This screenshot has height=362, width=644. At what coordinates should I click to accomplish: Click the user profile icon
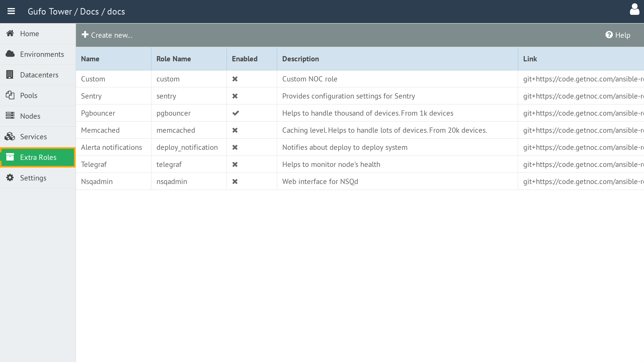click(x=634, y=10)
